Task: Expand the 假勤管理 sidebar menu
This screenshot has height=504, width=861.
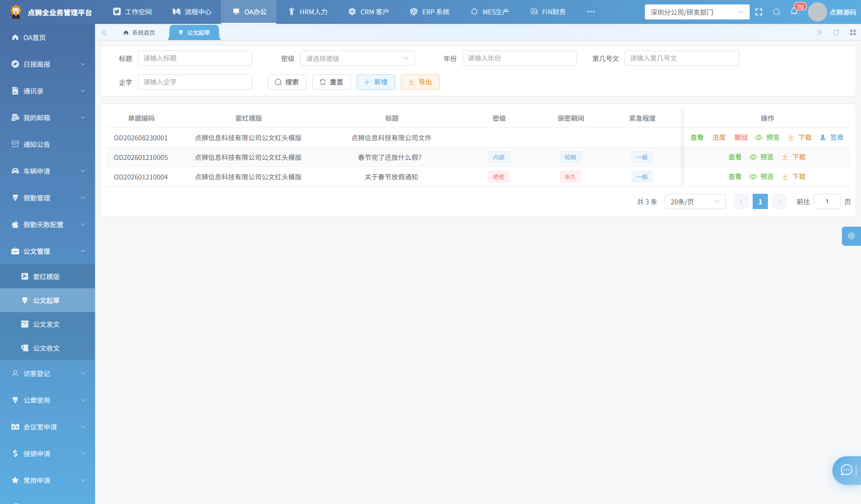Action: [x=47, y=198]
